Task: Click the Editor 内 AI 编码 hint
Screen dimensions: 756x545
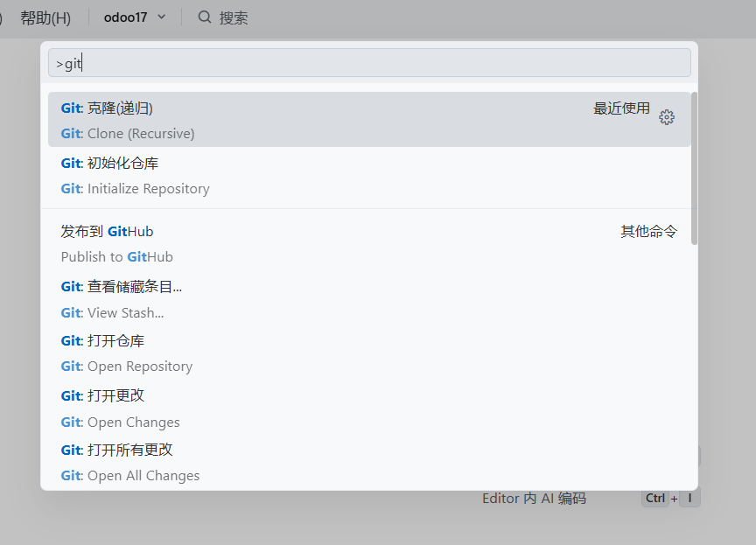Action: [x=534, y=499]
